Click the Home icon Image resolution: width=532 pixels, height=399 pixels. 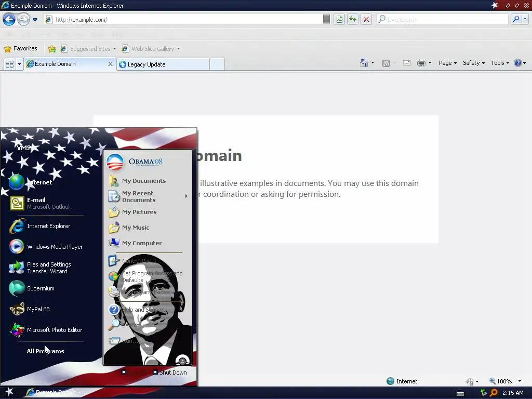[x=364, y=63]
